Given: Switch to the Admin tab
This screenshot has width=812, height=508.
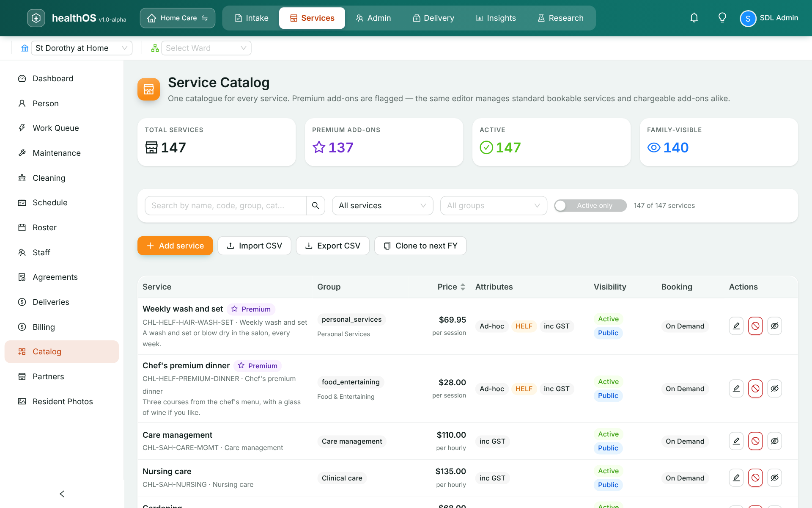Looking at the screenshot, I should click(x=373, y=18).
